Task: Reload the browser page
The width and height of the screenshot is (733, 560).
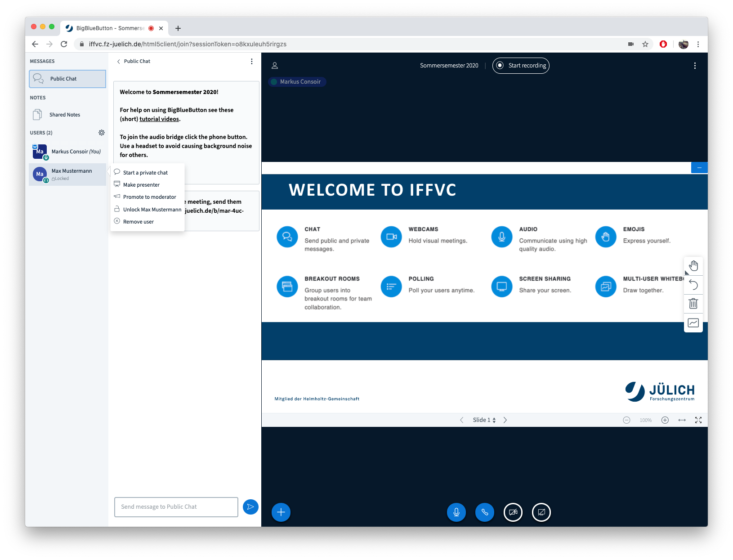Action: pyautogui.click(x=64, y=44)
